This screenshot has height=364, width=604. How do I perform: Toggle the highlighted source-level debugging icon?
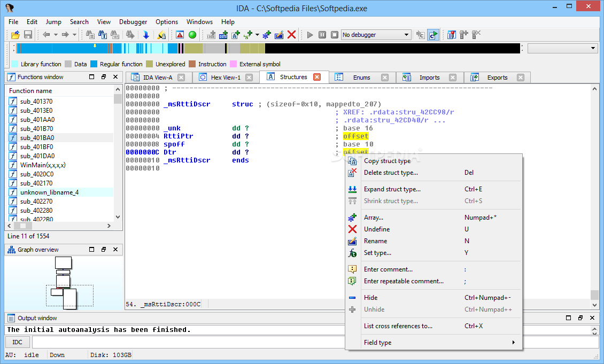point(433,35)
